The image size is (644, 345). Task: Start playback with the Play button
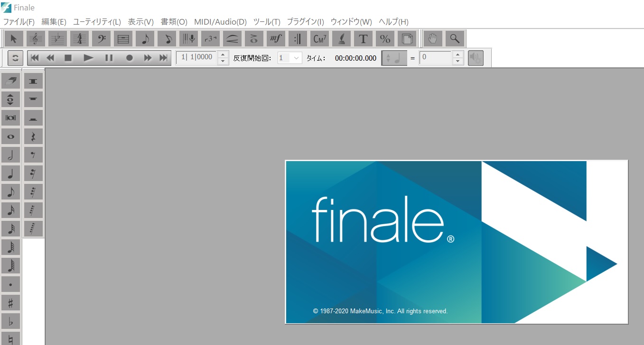(88, 58)
